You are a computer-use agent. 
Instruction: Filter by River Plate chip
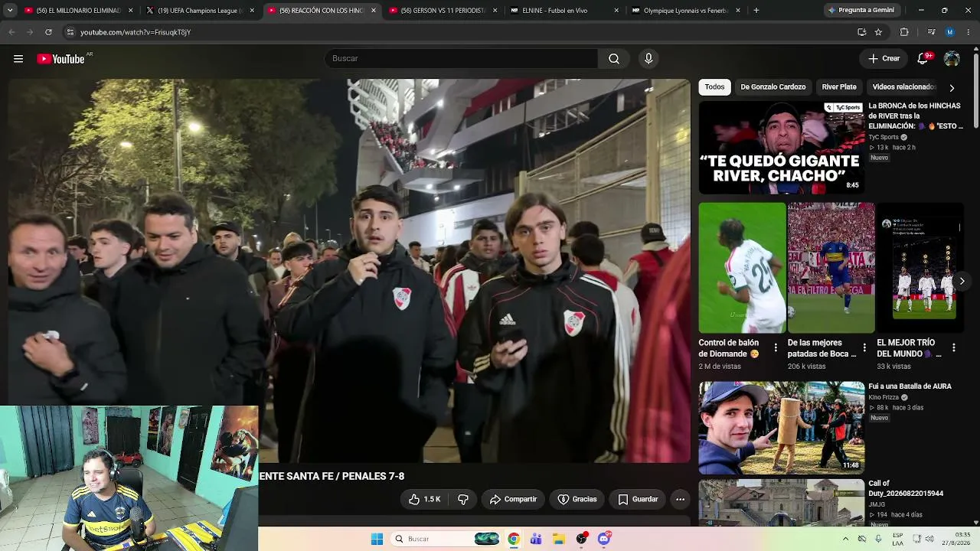tap(839, 87)
